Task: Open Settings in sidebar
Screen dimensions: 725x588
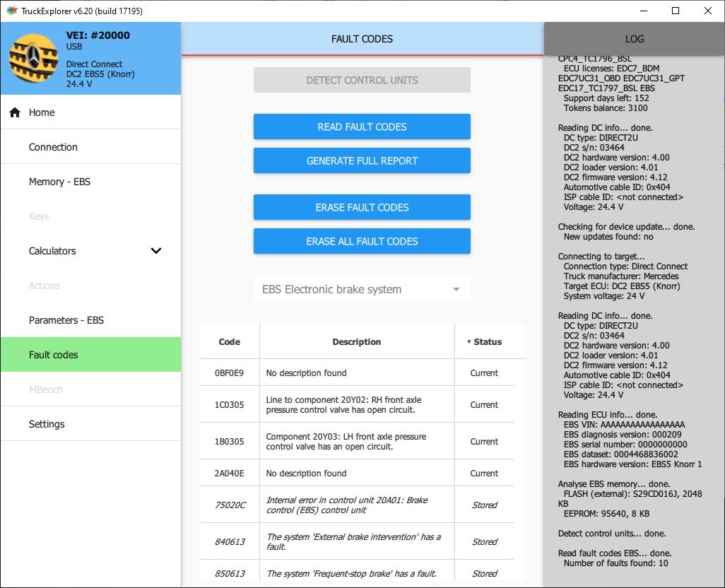Action: point(90,424)
